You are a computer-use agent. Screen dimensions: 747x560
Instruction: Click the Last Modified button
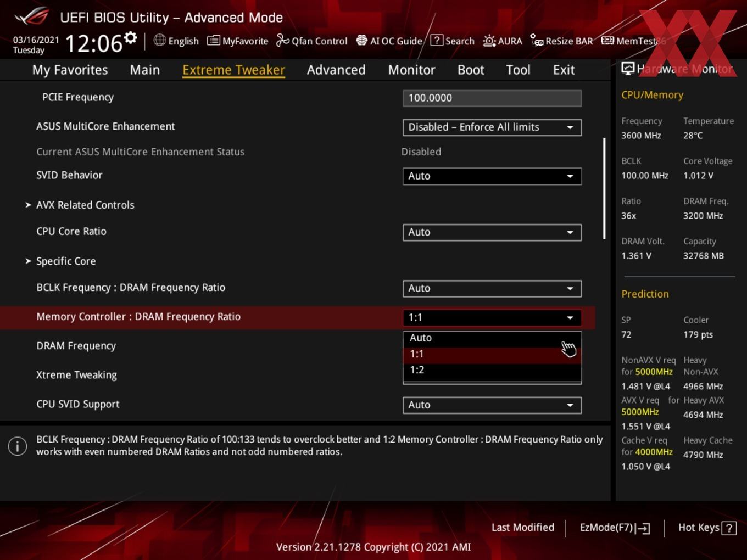tap(523, 528)
